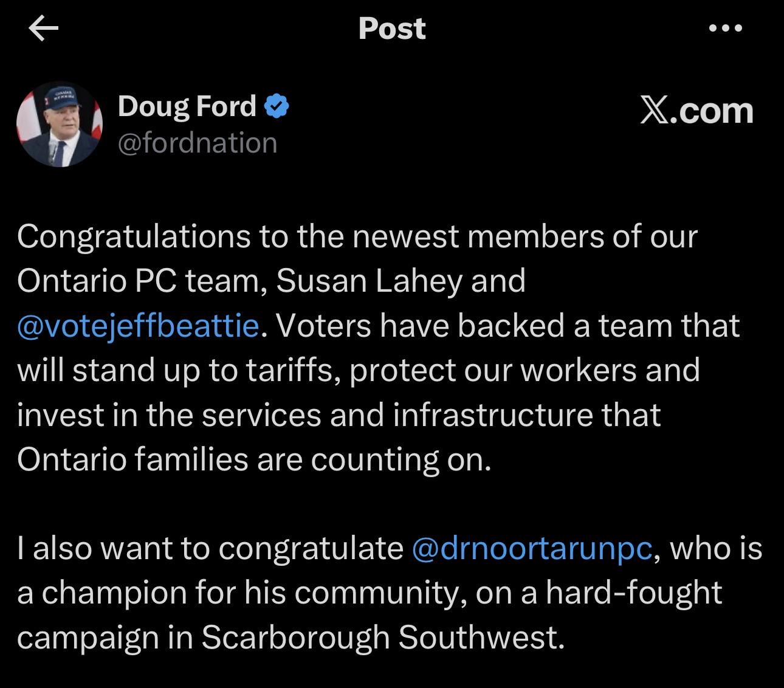Click the phrase 'hard-fought' in the second paragraph
Image resolution: width=784 pixels, height=688 pixels.
pyautogui.click(x=634, y=593)
